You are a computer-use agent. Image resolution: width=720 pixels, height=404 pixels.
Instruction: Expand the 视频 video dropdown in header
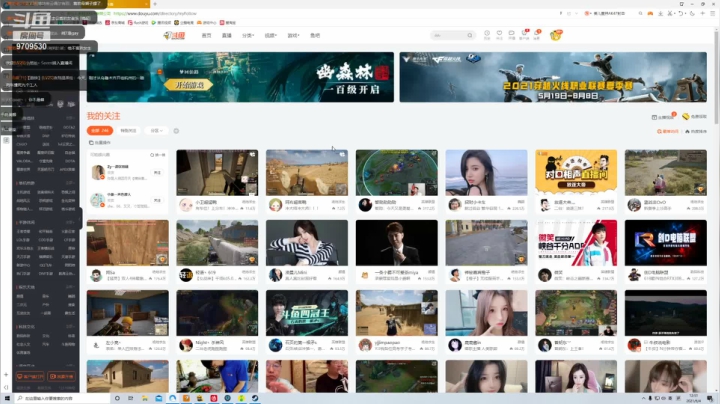[270, 35]
